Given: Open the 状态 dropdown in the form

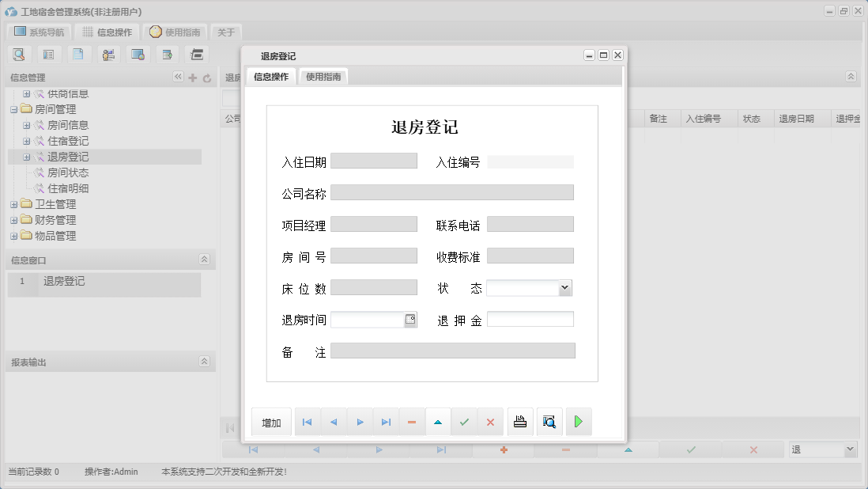Looking at the screenshot, I should coord(564,287).
